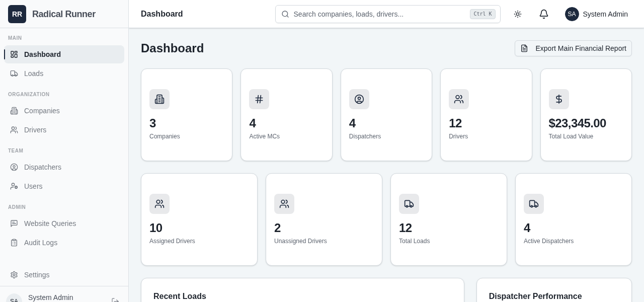Navigate to Dispatchers in sidebar
644x302 pixels.
click(x=64, y=167)
